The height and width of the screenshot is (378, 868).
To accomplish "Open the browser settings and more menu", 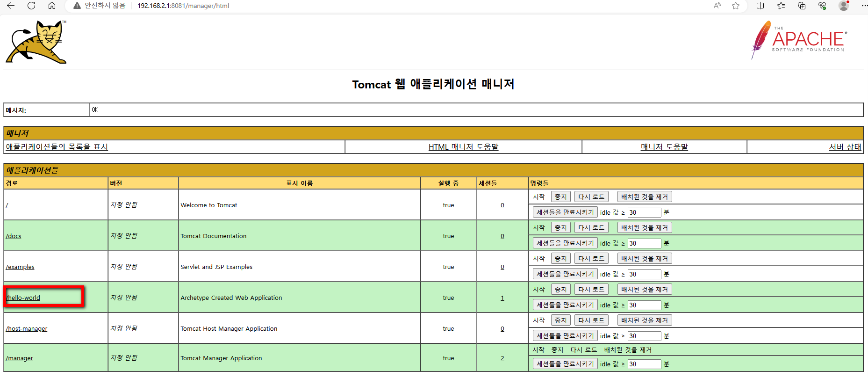I will [x=864, y=6].
